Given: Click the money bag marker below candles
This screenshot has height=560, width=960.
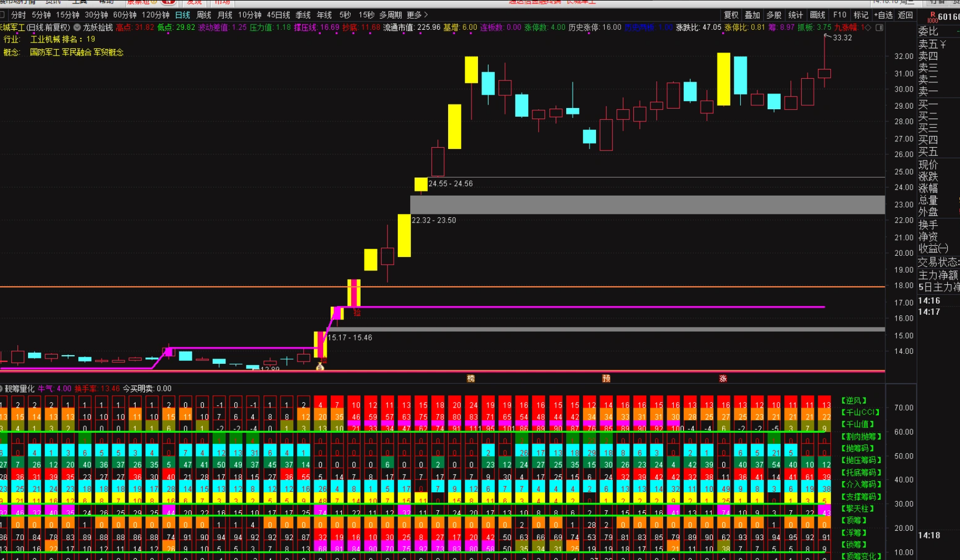Looking at the screenshot, I should pyautogui.click(x=320, y=367).
